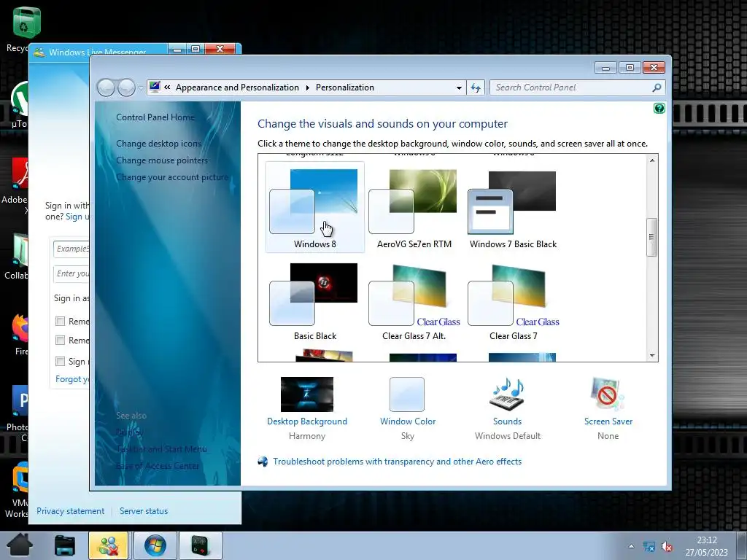747x560 pixels.
Task: Click the theme list scroll down arrow
Action: 652,356
